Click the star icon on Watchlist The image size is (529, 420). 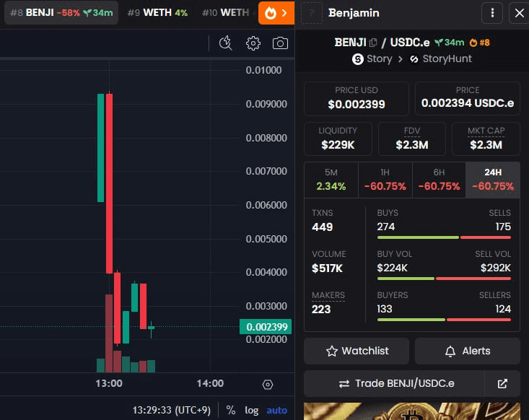(x=332, y=351)
